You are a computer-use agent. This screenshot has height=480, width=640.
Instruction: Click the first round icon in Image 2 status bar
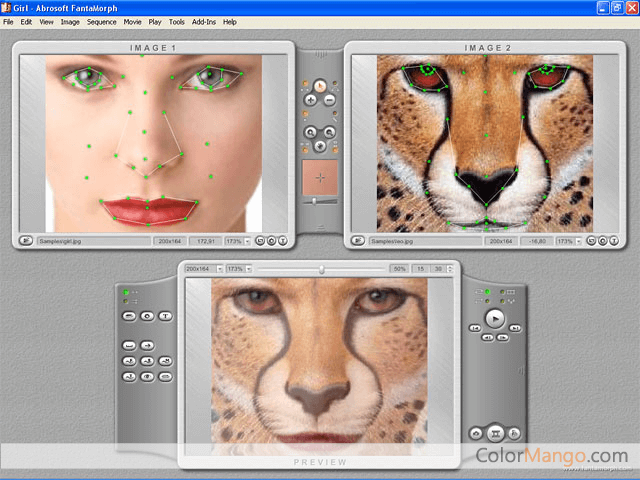pos(591,241)
